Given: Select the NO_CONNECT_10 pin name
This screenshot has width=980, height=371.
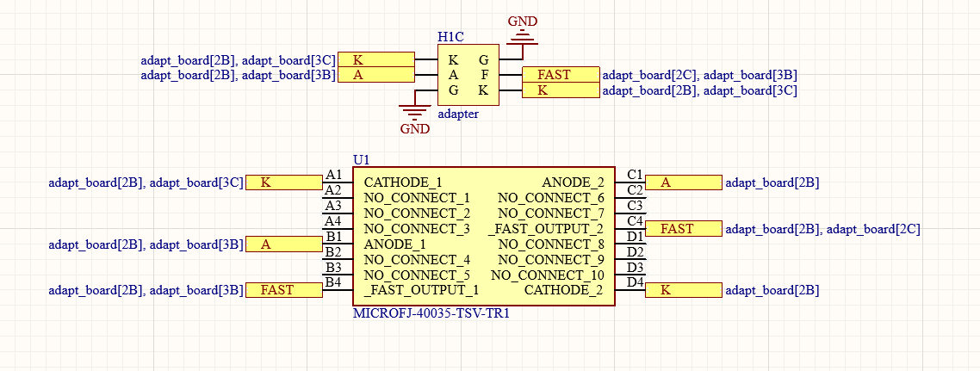Looking at the screenshot, I should [x=548, y=275].
